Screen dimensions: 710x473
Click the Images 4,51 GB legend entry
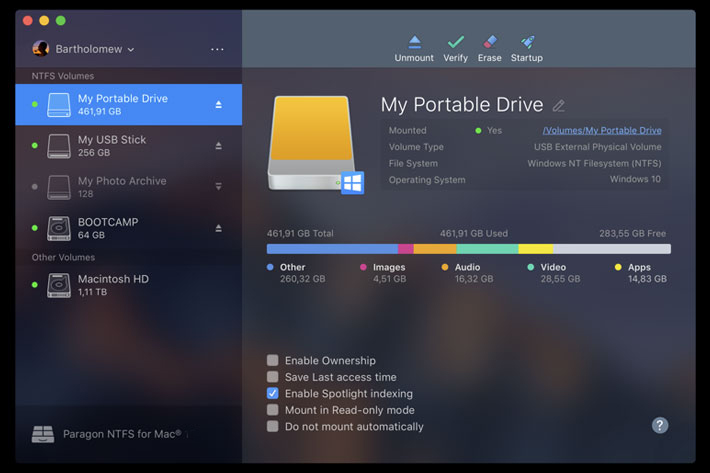tap(383, 273)
